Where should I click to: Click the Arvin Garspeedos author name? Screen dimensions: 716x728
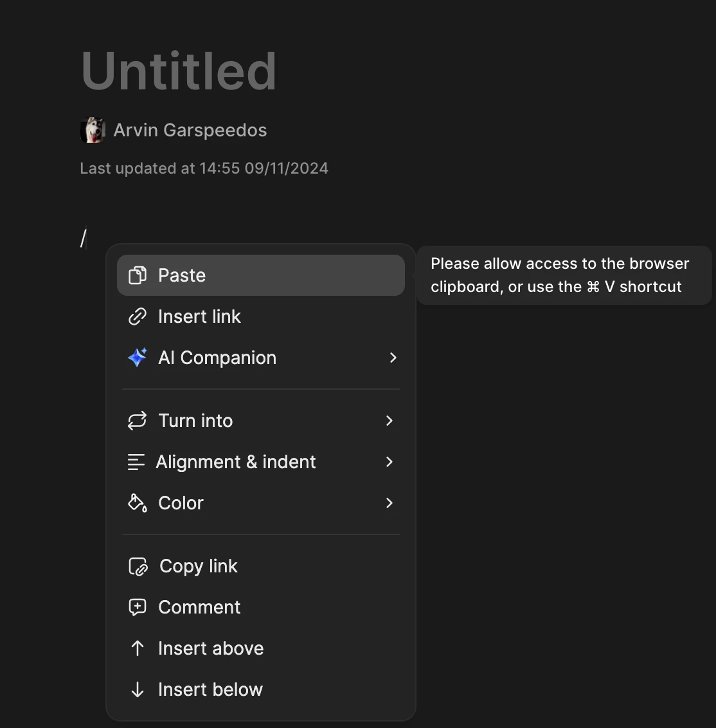point(190,130)
